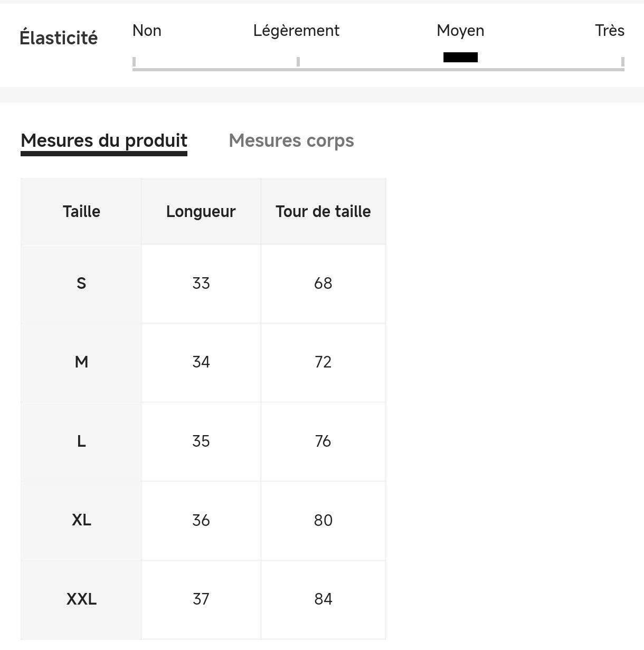Select the size M row label

[81, 362]
